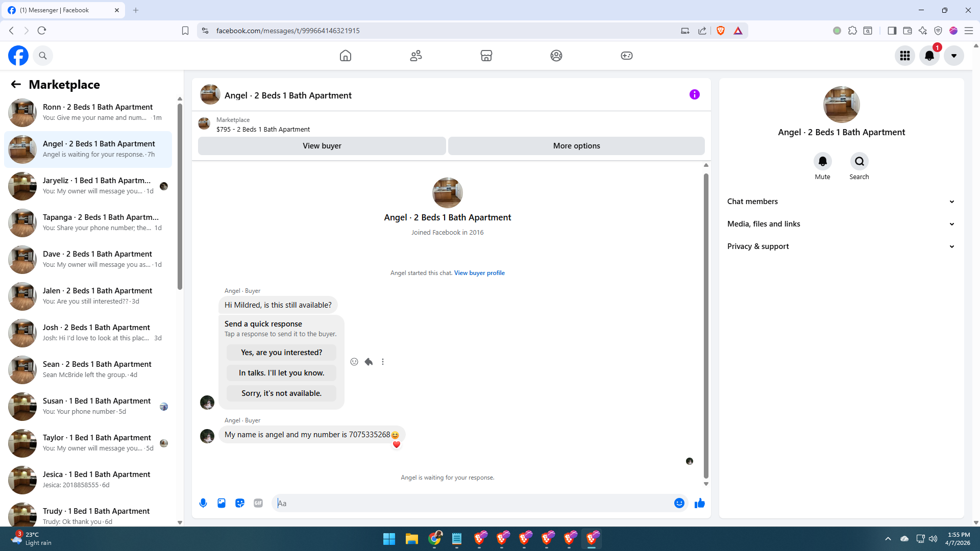The height and width of the screenshot is (551, 980).
Task: Open Jalen 2 Beds 1 Bath chat
Action: (x=88, y=296)
